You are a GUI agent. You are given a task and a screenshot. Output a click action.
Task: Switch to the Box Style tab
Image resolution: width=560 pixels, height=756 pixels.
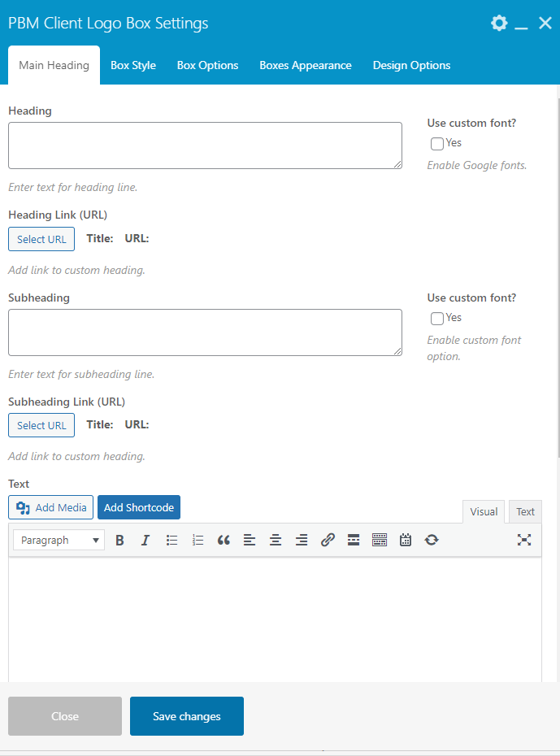pyautogui.click(x=133, y=65)
